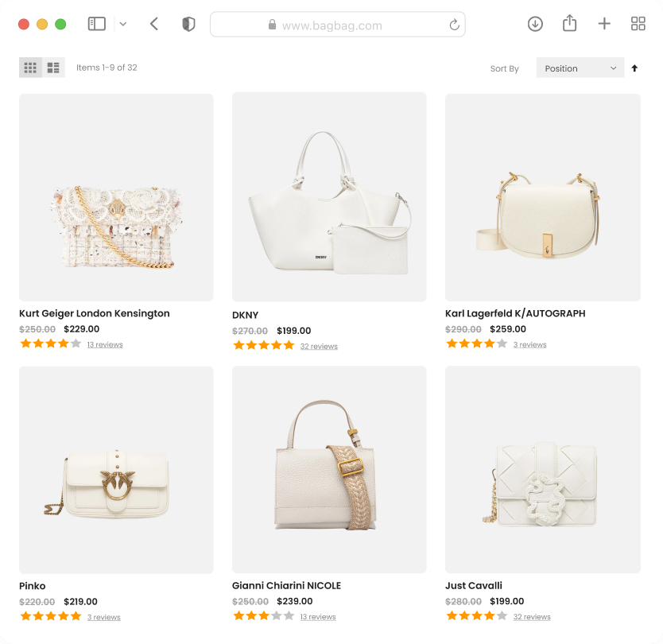Click the Pinko bag thumbnail
Screen dimensions: 663x644
pyautogui.click(x=116, y=470)
